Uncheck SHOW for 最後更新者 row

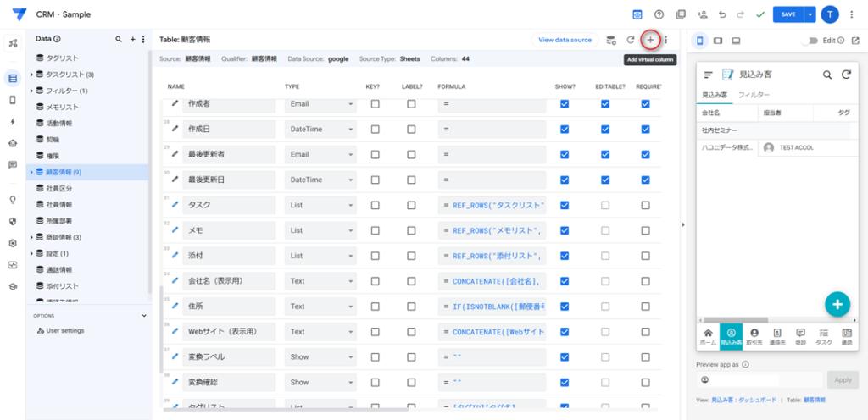pyautogui.click(x=565, y=154)
